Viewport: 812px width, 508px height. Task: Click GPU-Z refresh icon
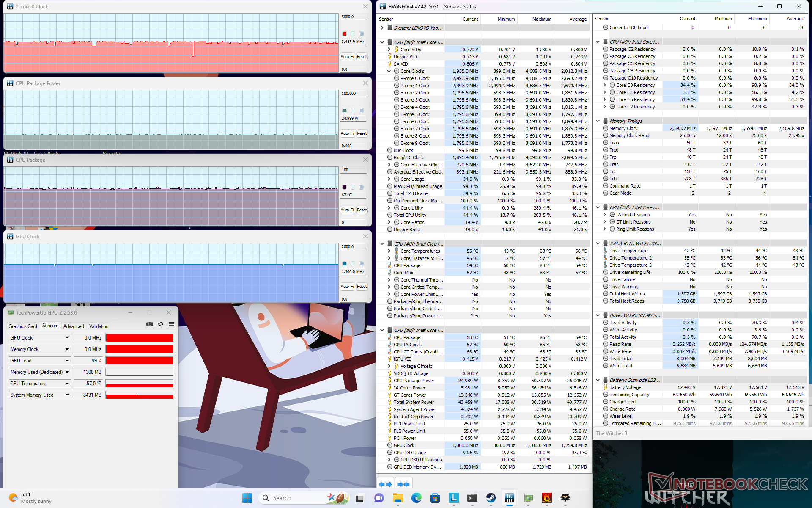pyautogui.click(x=160, y=324)
